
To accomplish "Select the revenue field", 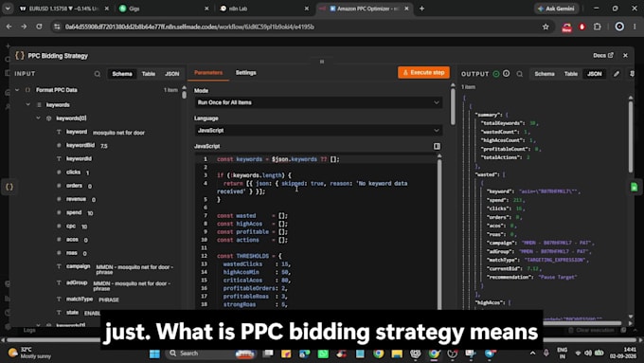I will tap(76, 199).
